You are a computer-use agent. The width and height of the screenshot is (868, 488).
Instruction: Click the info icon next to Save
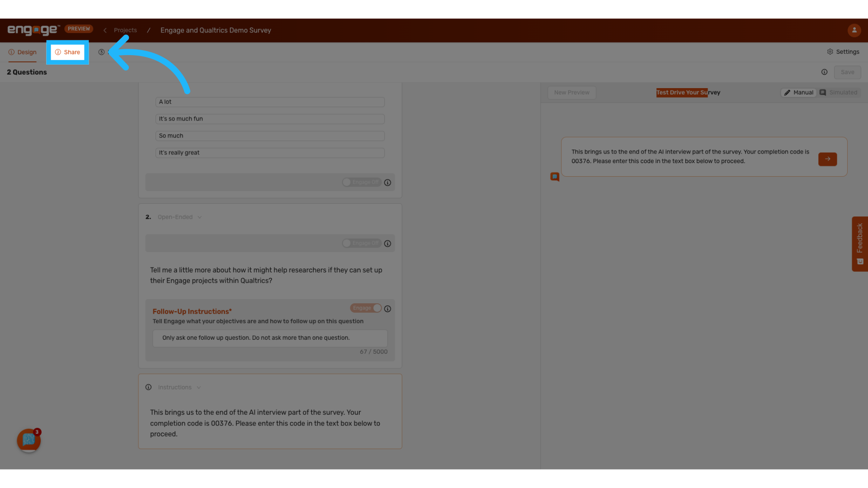pos(824,72)
